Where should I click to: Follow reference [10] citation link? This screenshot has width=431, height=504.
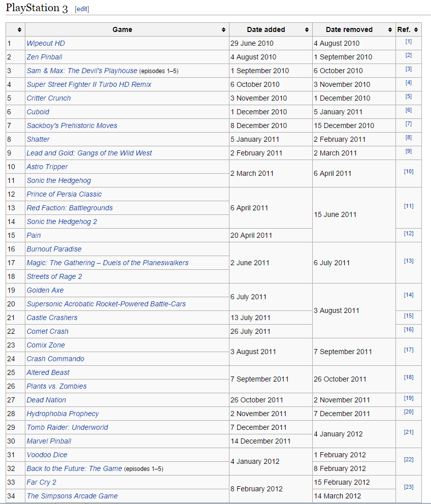[409, 172]
